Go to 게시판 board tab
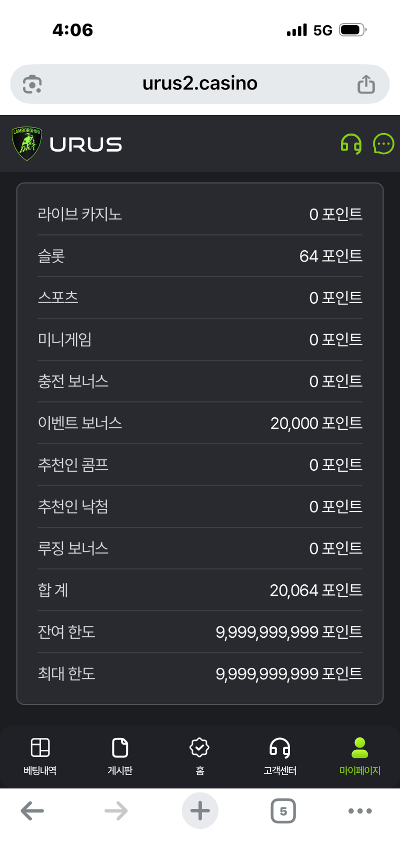400x868 pixels. click(120, 756)
